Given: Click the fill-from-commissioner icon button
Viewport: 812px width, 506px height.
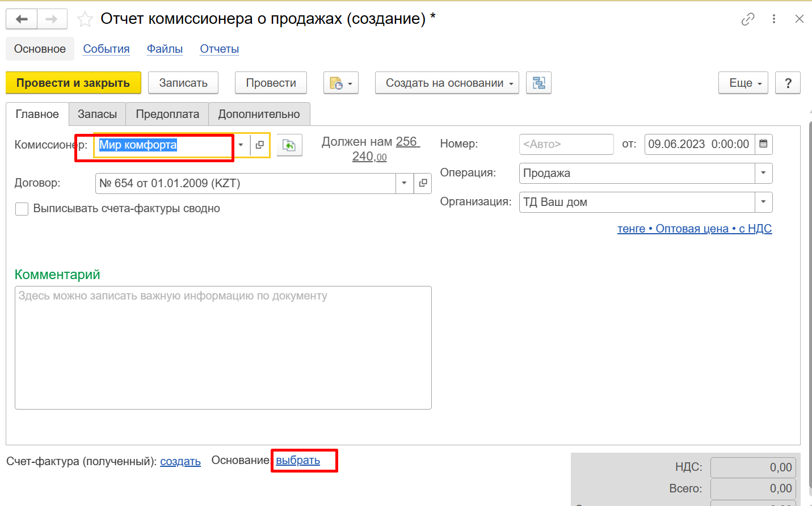Looking at the screenshot, I should tap(289, 145).
